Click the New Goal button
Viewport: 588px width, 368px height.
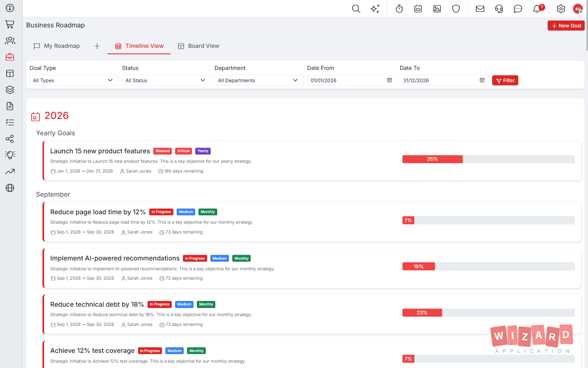tap(566, 25)
